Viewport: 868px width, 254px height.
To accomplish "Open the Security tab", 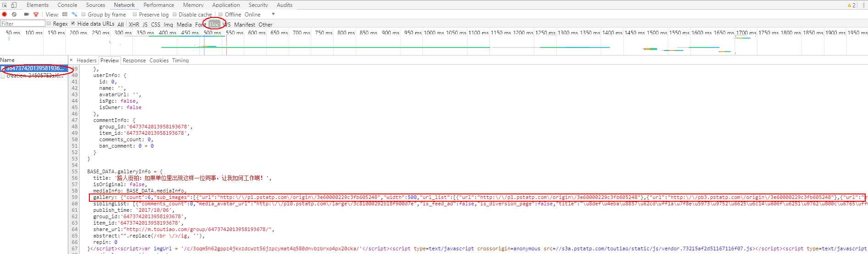I will pos(258,5).
